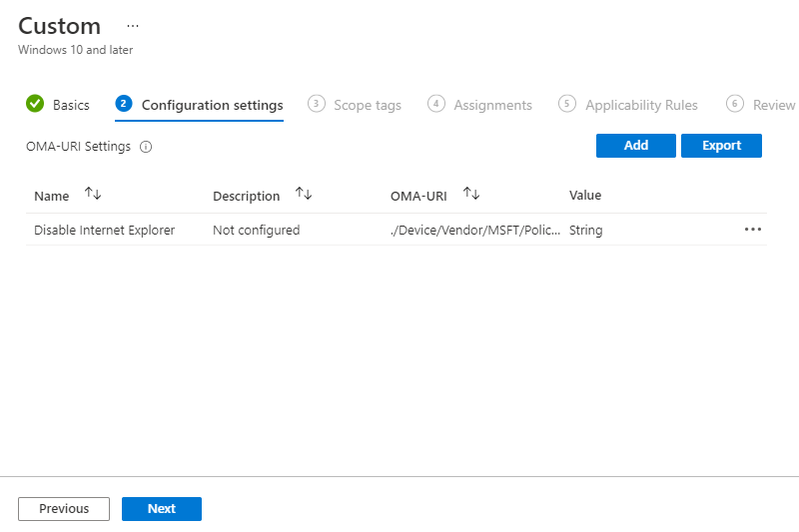Jump to the Applicability Rules step
The height and width of the screenshot is (532, 799).
pyautogui.click(x=641, y=105)
